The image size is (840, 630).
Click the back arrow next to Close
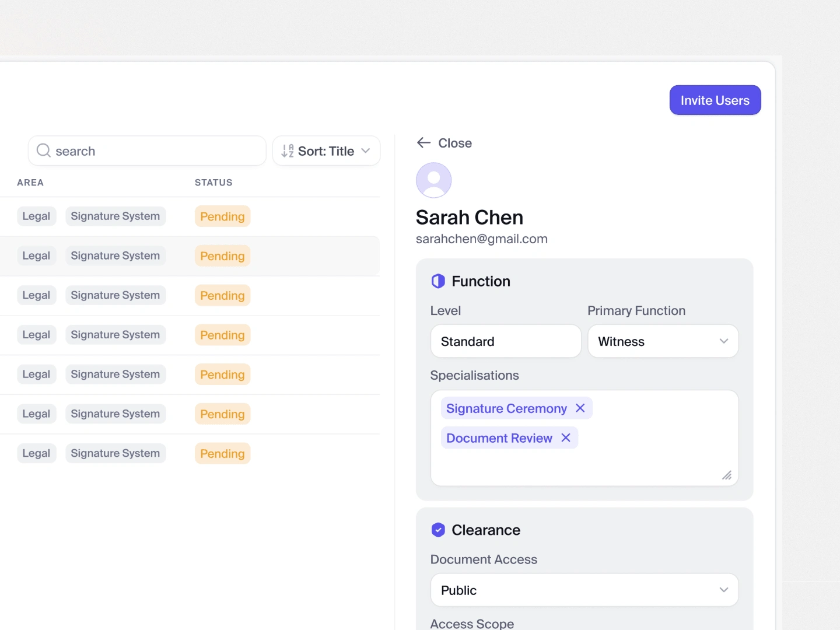point(423,143)
